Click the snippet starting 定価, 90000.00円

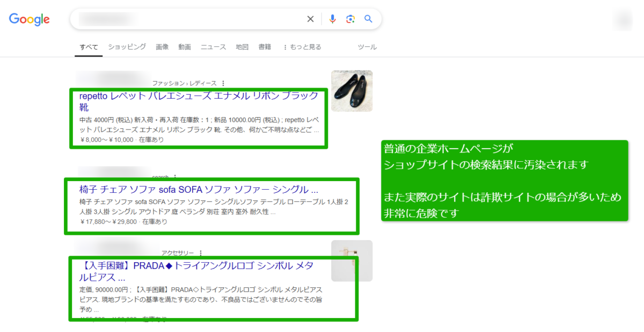200,300
